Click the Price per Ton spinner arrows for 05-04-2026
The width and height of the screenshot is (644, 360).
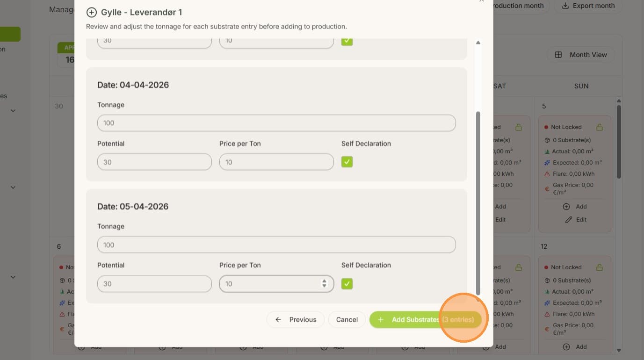click(x=324, y=284)
